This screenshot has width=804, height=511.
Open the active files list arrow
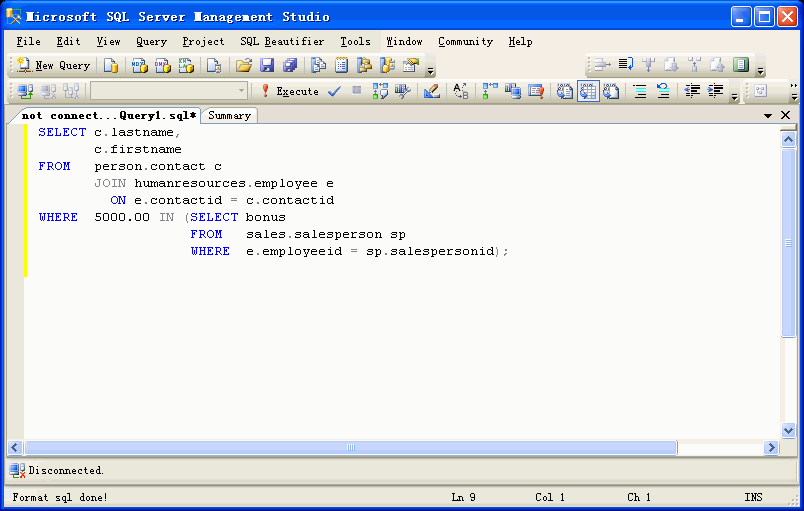pos(768,116)
